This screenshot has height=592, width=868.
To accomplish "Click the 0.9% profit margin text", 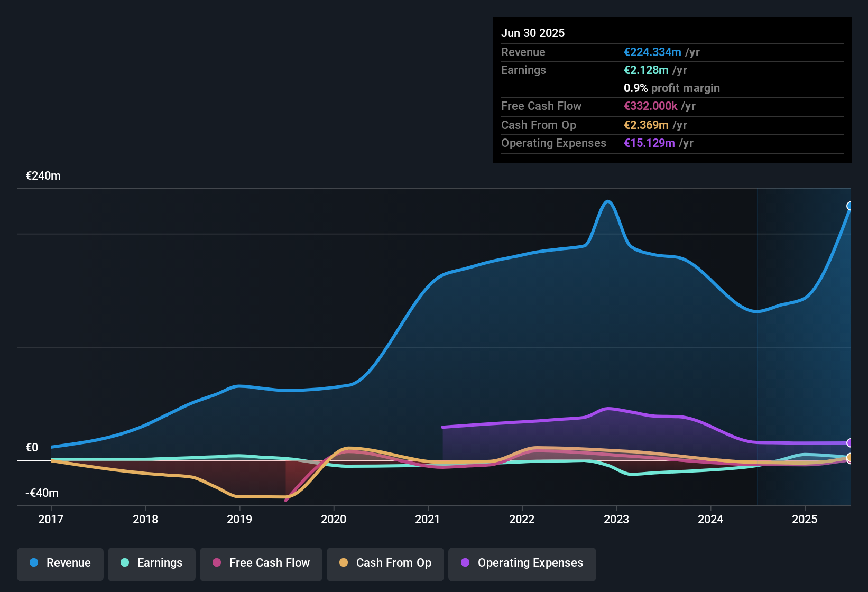I will tap(671, 88).
